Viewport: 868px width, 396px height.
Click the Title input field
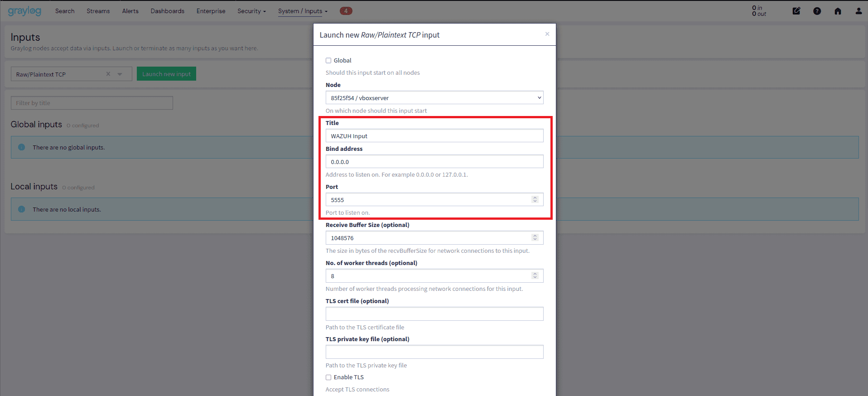pyautogui.click(x=434, y=135)
